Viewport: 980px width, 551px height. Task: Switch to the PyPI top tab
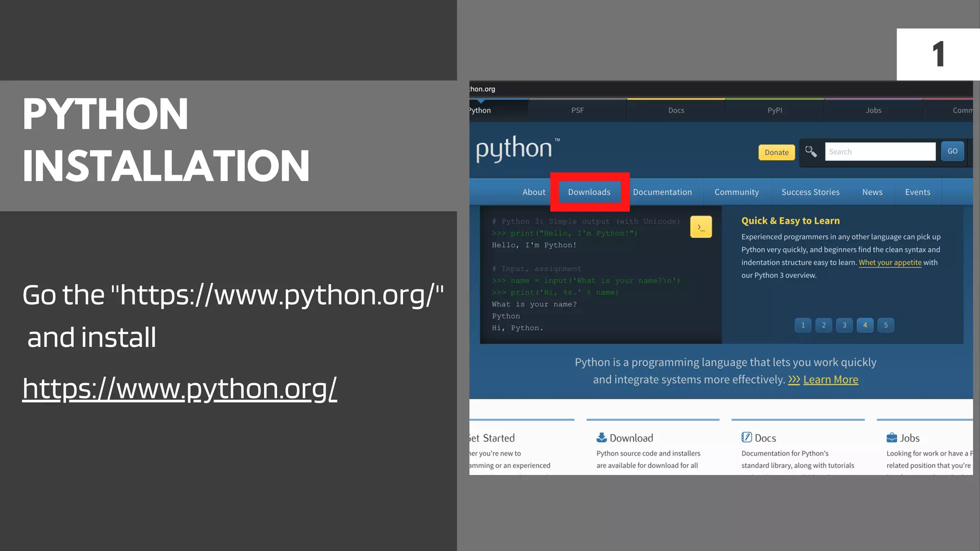click(x=775, y=110)
